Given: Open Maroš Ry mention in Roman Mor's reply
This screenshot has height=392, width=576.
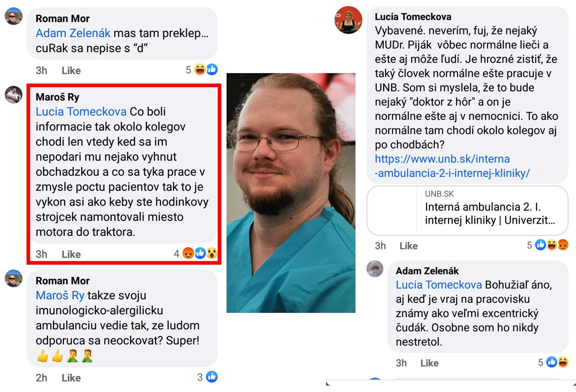Looking at the screenshot, I should pyautogui.click(x=60, y=296).
